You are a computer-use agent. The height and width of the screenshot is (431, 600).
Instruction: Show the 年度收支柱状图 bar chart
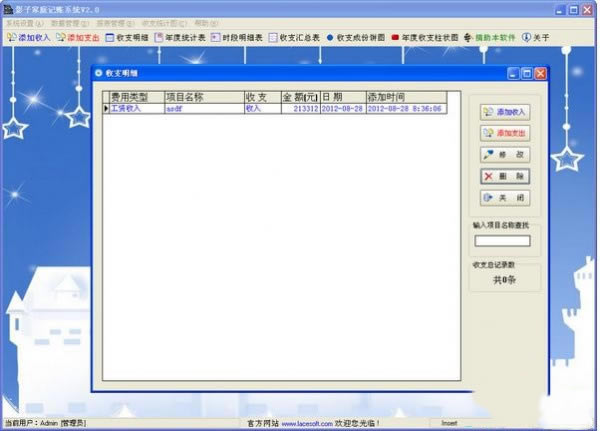pos(424,38)
